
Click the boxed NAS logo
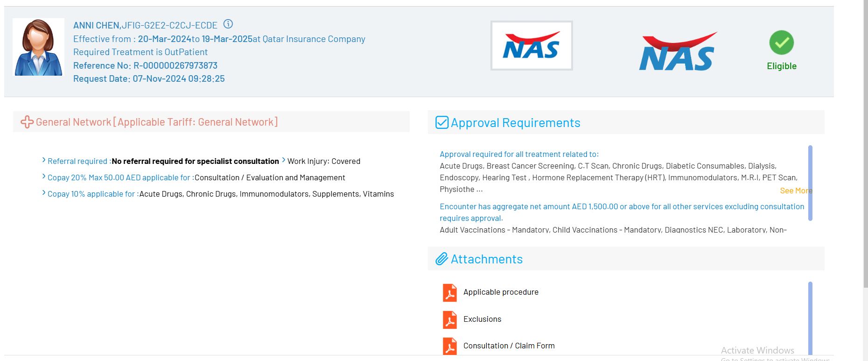(x=531, y=46)
